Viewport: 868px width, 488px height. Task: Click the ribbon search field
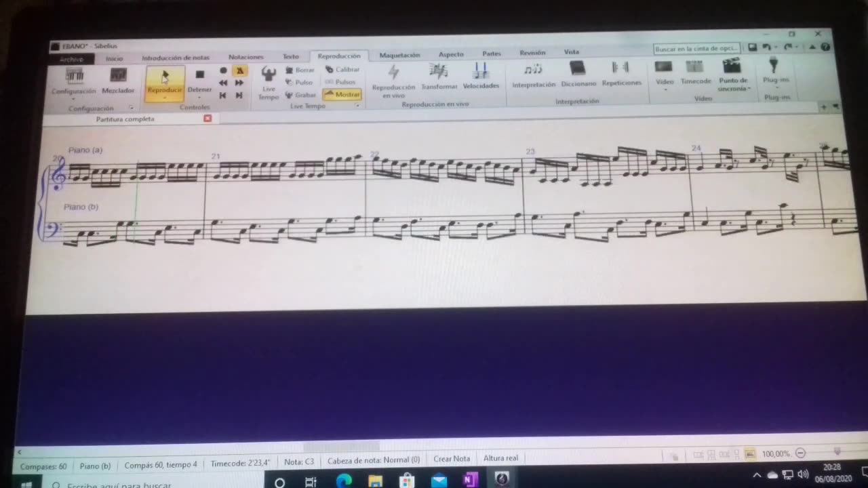click(696, 49)
